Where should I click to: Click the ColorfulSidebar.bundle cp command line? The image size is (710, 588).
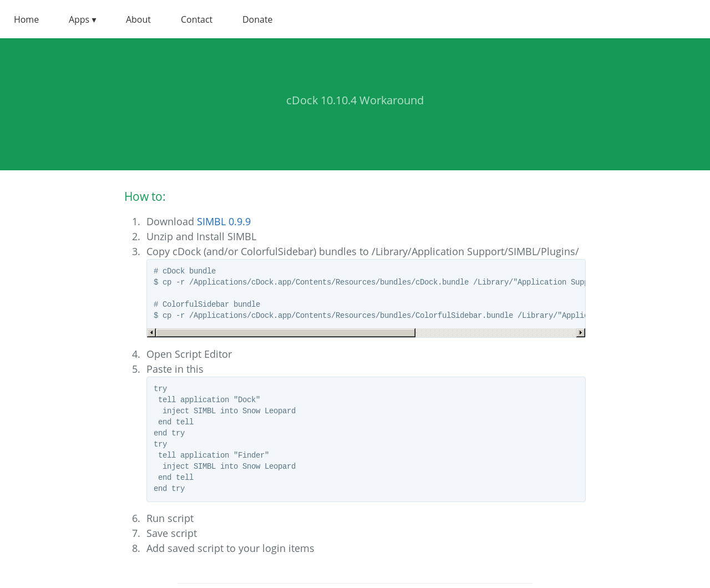pyautogui.click(x=369, y=316)
